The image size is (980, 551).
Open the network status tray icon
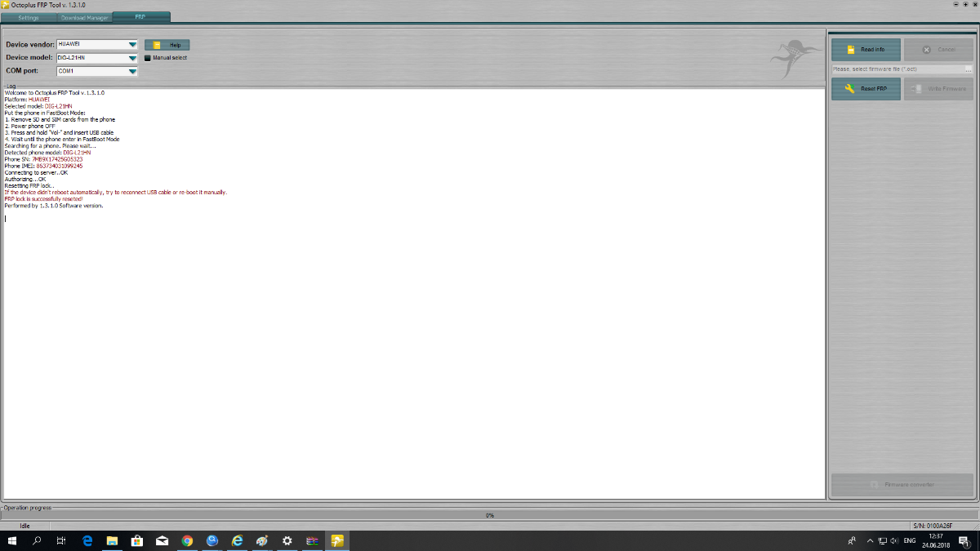(x=883, y=540)
